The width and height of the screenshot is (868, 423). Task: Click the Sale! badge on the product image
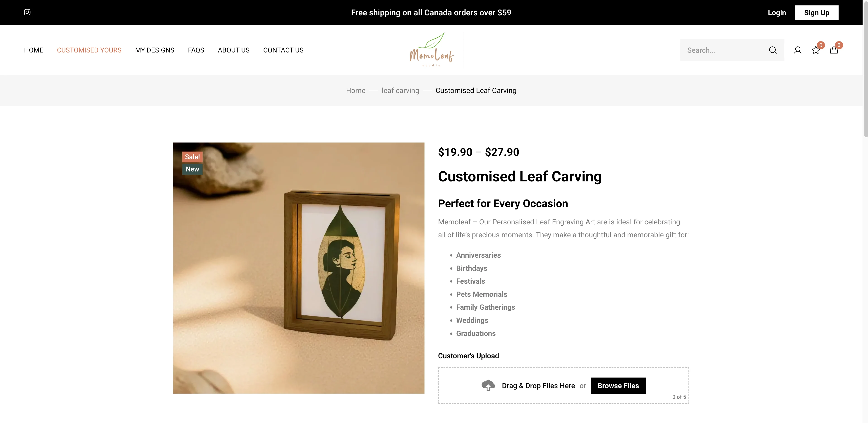(x=192, y=157)
